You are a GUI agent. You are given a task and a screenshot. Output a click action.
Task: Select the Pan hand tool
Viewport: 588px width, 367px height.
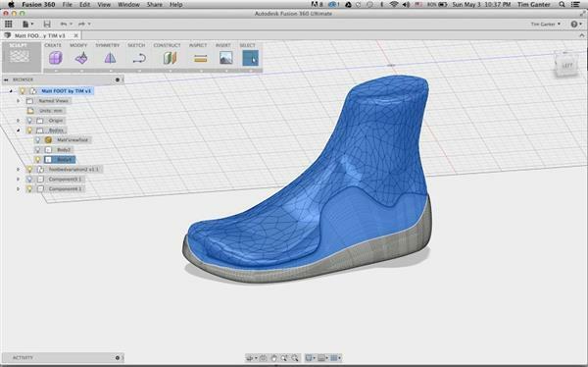273,358
